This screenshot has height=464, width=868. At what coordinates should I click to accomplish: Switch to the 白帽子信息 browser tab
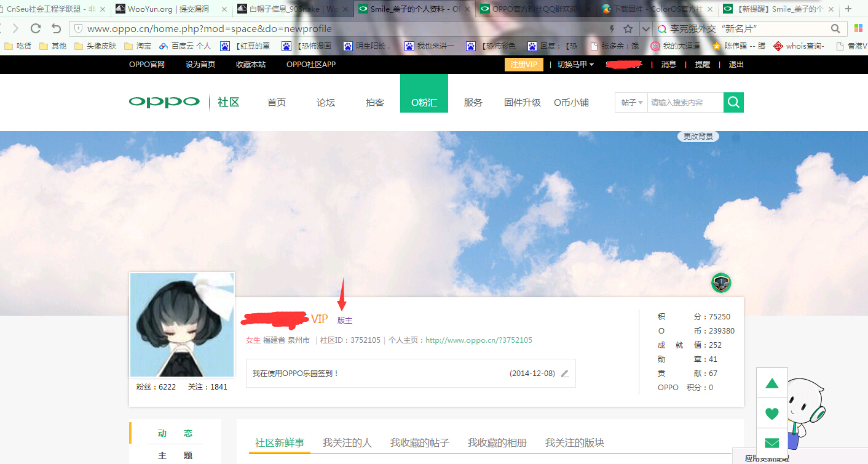point(291,9)
